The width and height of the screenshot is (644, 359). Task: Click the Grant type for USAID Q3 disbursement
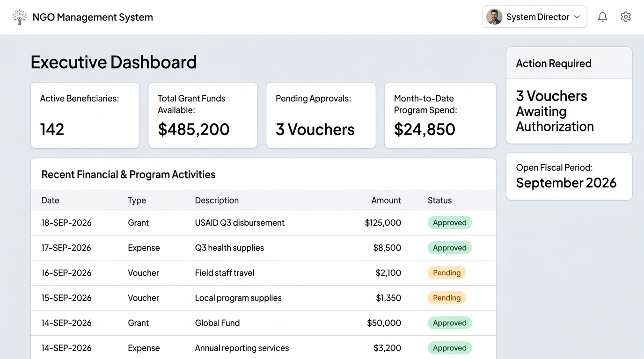139,223
